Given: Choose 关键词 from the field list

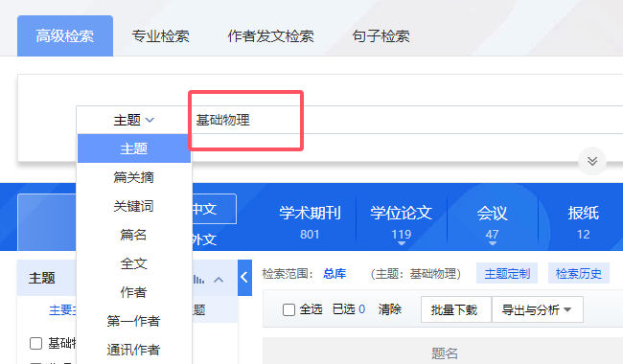Looking at the screenshot, I should click(134, 206).
